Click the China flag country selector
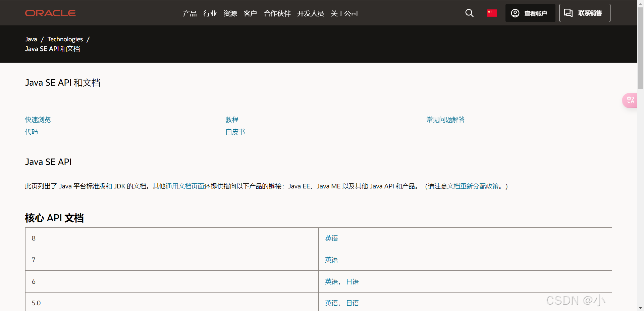This screenshot has height=311, width=644. coord(492,13)
